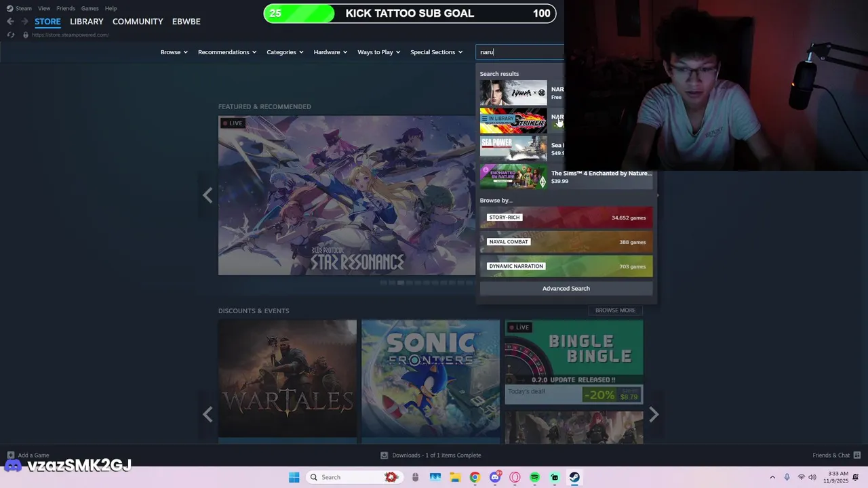Image resolution: width=868 pixels, height=488 pixels.
Task: Expand the Special Sections dropdown
Action: (436, 52)
